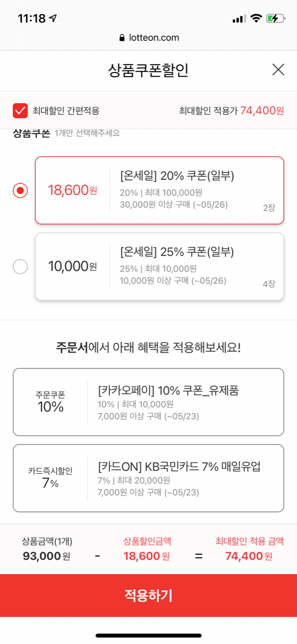
Task: Tap the red 적용하기 button
Action: 148,595
